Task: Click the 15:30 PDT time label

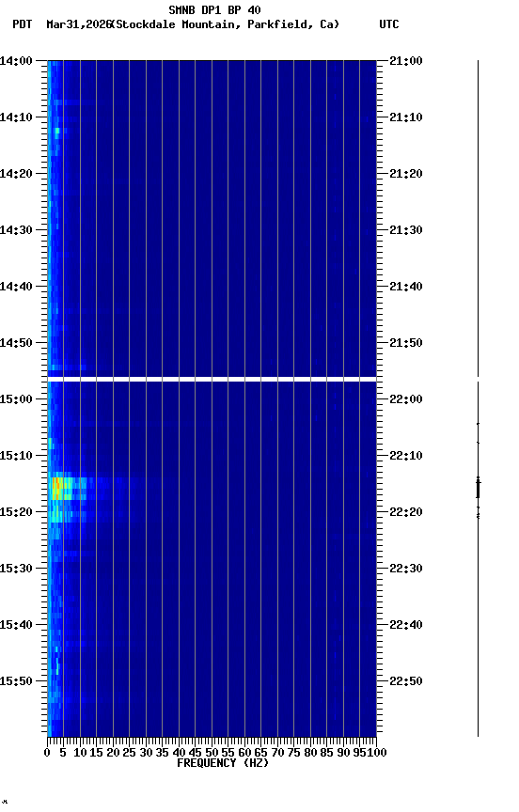Action: click(x=16, y=569)
